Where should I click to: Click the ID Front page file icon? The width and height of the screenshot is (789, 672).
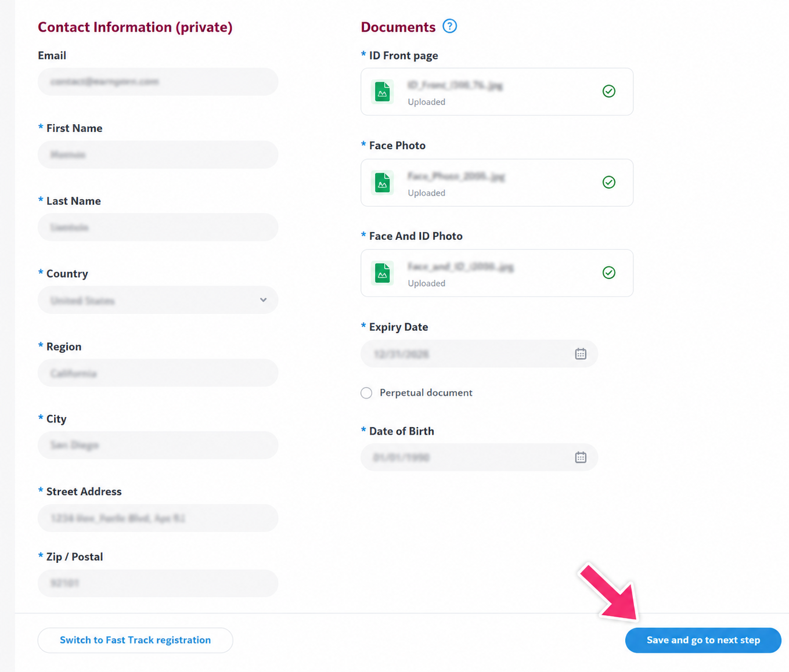[383, 92]
